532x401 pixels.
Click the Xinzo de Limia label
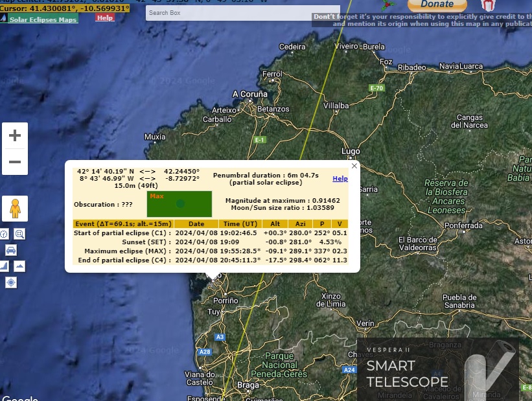(331, 300)
